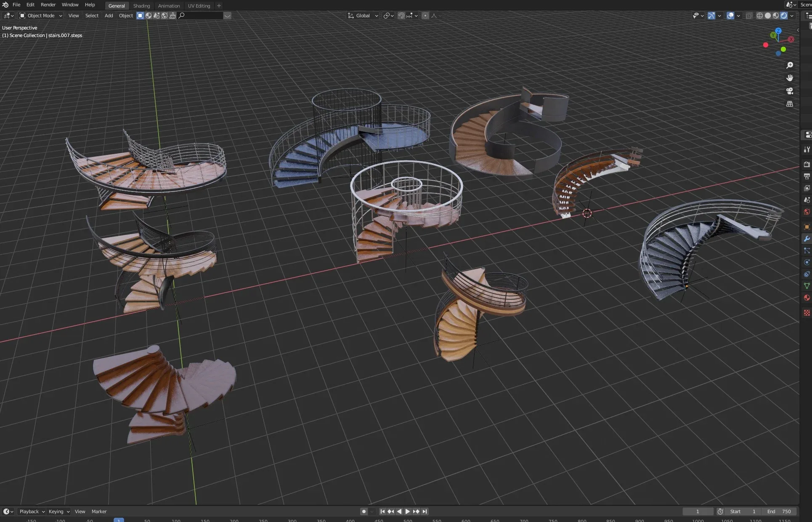Screen dimensions: 812x522
Task: Click the proportional editing falloff icon
Action: (434, 16)
